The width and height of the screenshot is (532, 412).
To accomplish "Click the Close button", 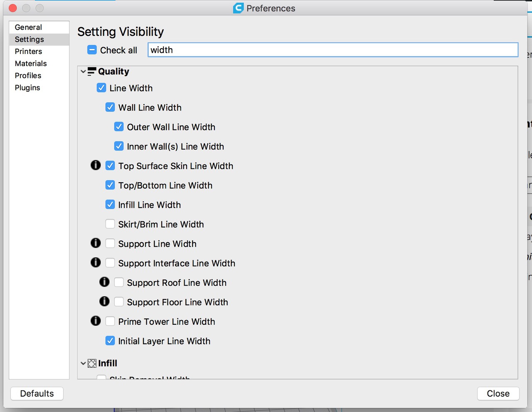I will pyautogui.click(x=498, y=393).
